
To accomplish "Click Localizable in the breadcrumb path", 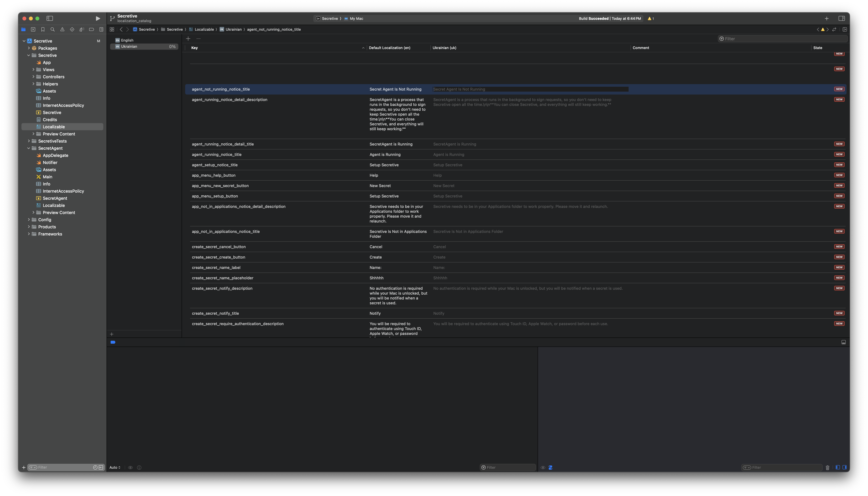I will point(204,29).
